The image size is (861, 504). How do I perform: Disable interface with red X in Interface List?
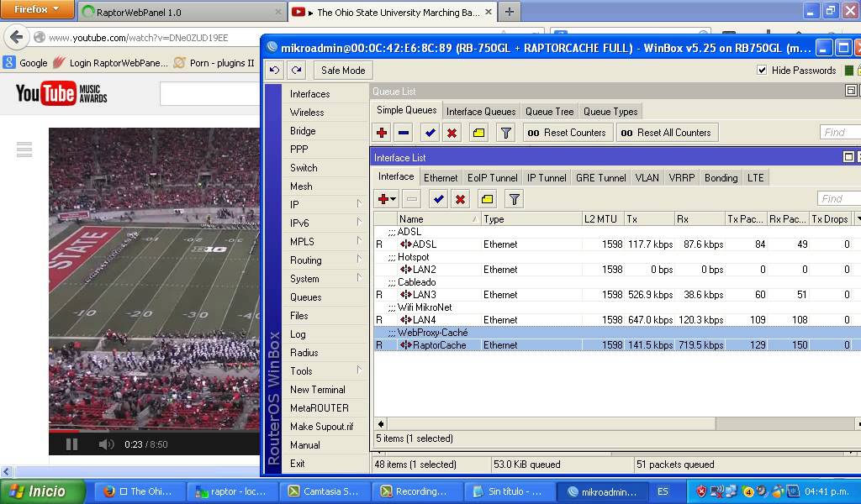[x=460, y=199]
